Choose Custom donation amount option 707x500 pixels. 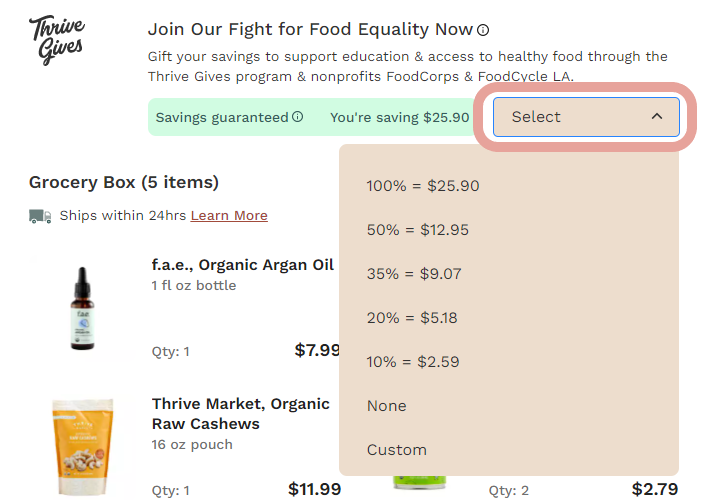click(397, 450)
